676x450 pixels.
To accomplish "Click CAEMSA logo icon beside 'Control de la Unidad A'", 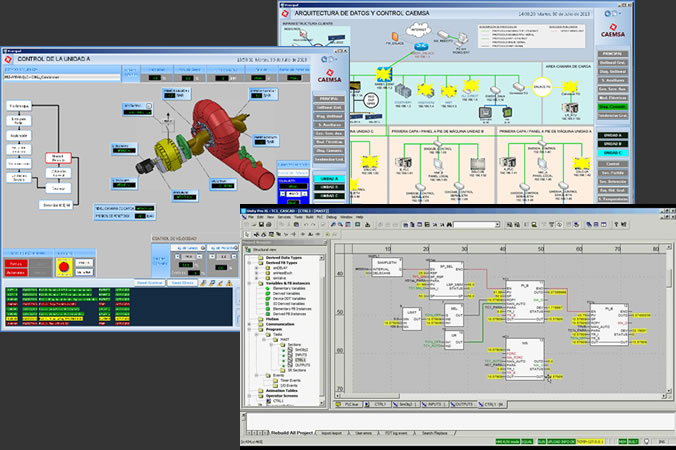I will [x=8, y=59].
